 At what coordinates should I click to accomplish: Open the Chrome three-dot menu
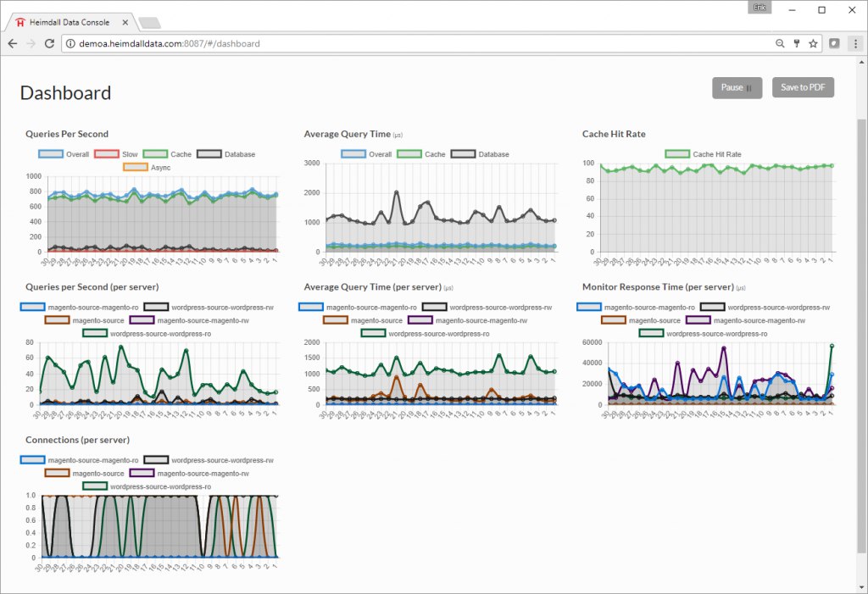tap(855, 44)
